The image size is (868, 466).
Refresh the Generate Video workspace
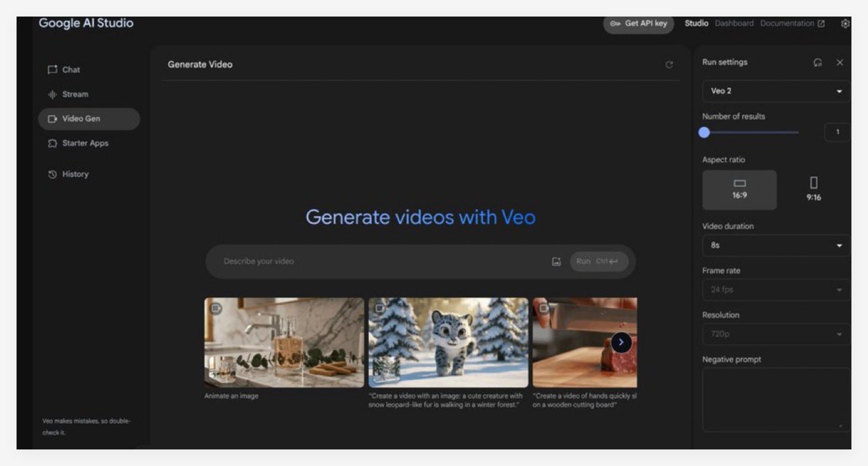click(x=670, y=65)
